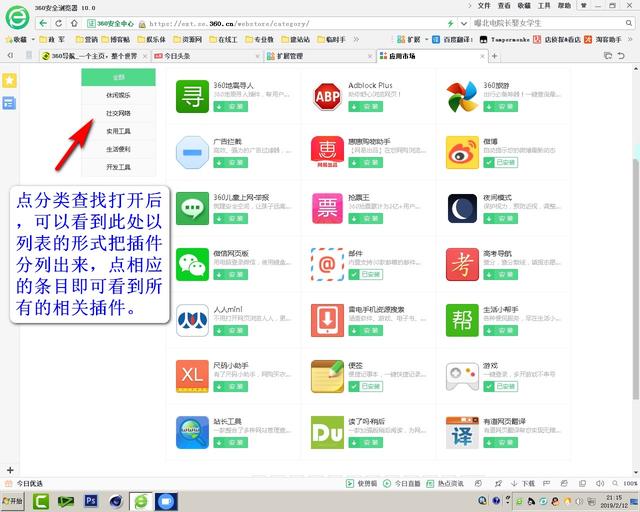Screen dimensions: 640x512
Task: Select the 全部 category
Action: pos(118,77)
